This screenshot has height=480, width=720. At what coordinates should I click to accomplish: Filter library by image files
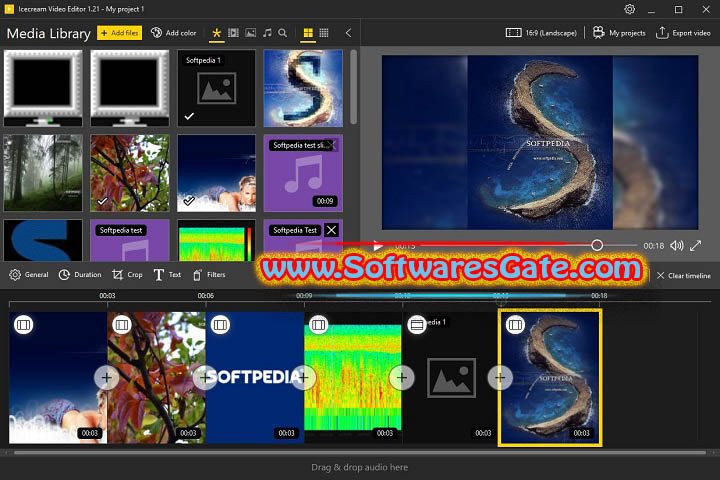tap(250, 33)
